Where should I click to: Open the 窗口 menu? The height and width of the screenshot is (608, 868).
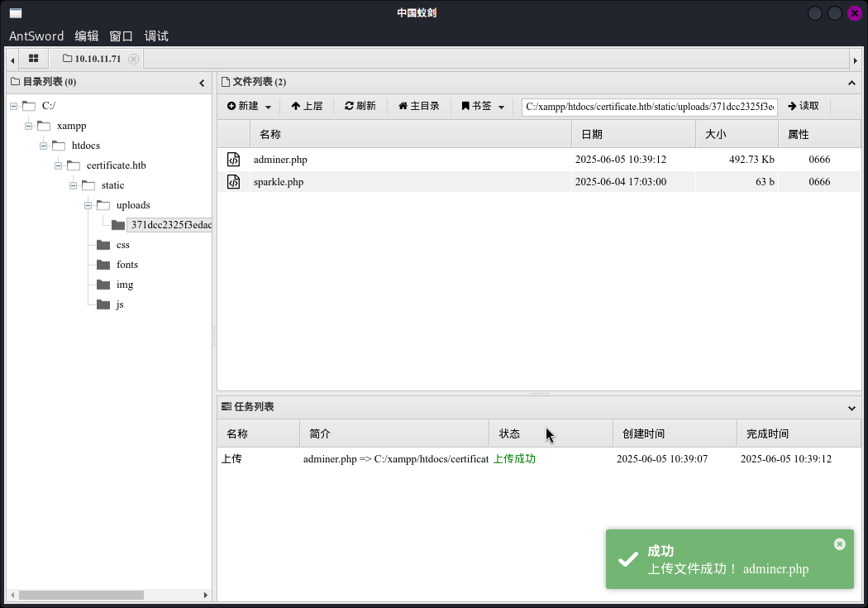(122, 36)
